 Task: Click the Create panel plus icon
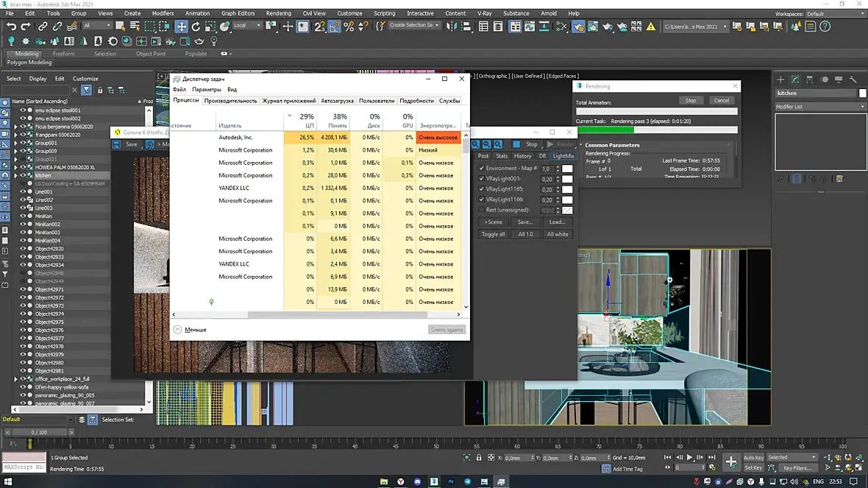780,79
